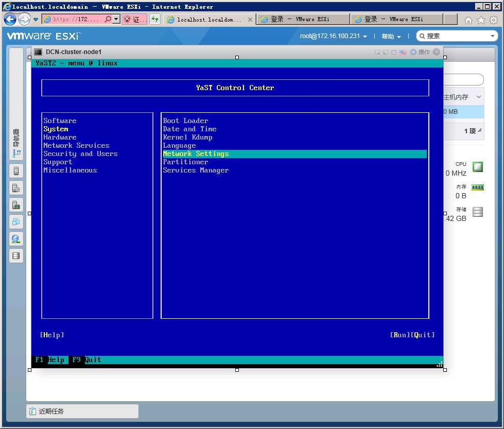Choose Boot Loader module
Image resolution: width=504 pixels, height=429 pixels.
pos(185,121)
